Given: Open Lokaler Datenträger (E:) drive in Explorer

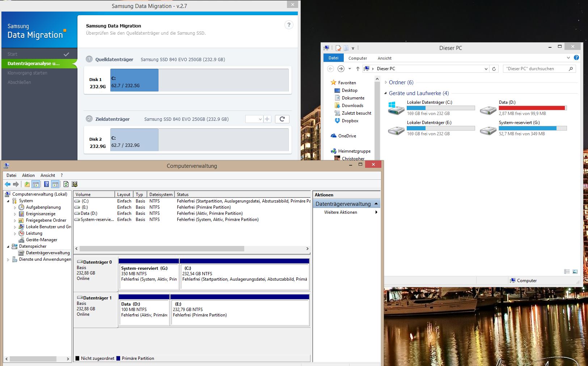Looking at the screenshot, I should (x=431, y=128).
